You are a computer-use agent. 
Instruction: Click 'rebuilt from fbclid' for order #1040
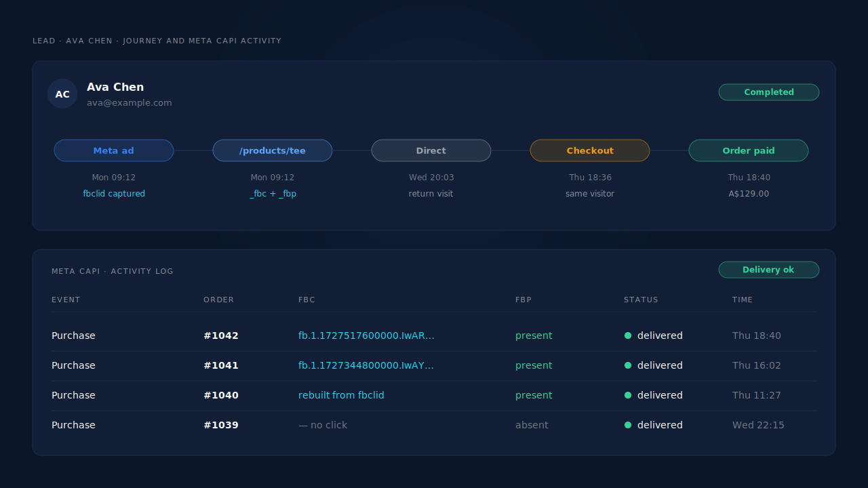click(x=341, y=395)
